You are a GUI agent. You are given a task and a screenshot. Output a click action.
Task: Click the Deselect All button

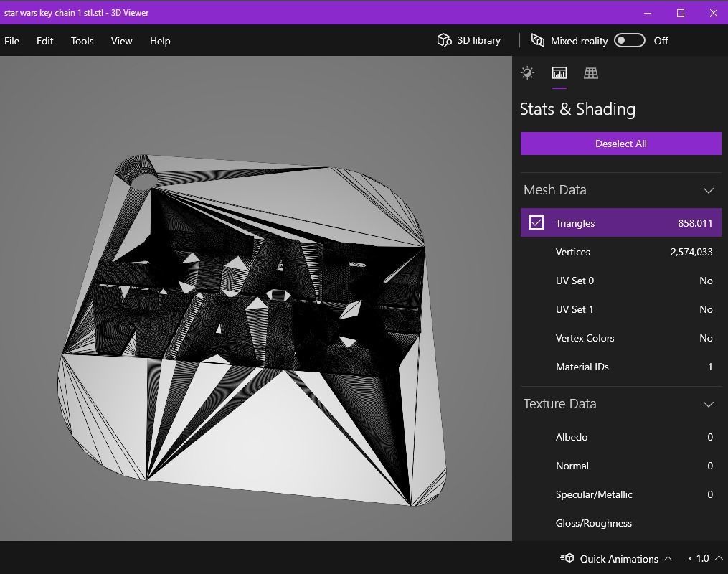[620, 143]
